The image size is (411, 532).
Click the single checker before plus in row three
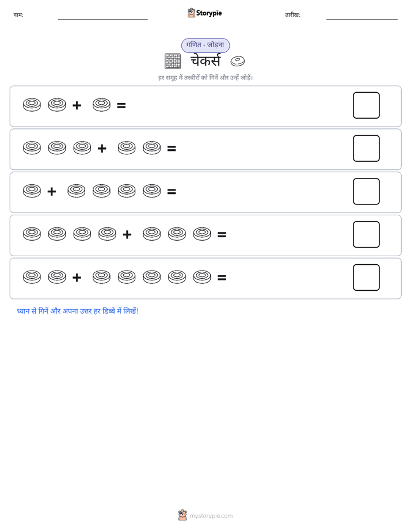[32, 191]
